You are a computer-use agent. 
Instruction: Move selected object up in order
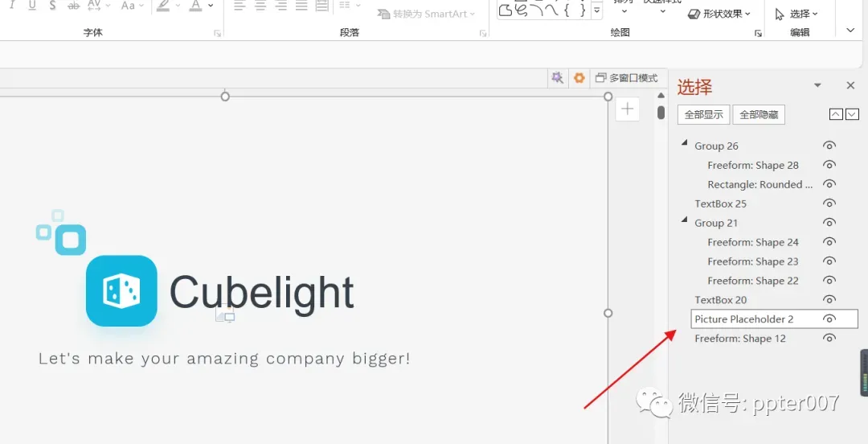[836, 114]
